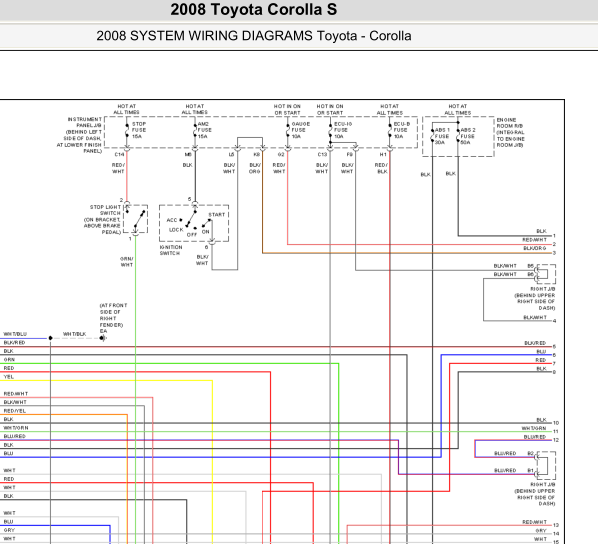Click 'HOT IN ON OR START' above GAUGE fuse
598x544 pixels.
[x=287, y=109]
